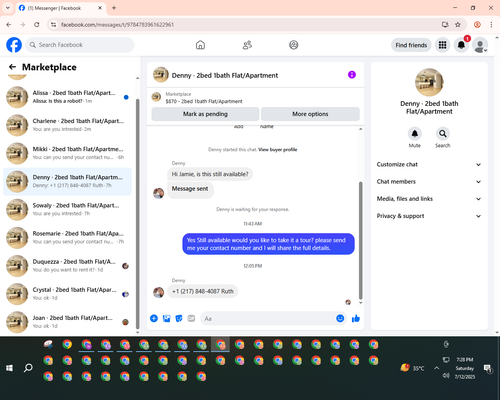This screenshot has height=400, width=500.
Task: Open Crystal's conversation in the list
Action: (x=67, y=294)
